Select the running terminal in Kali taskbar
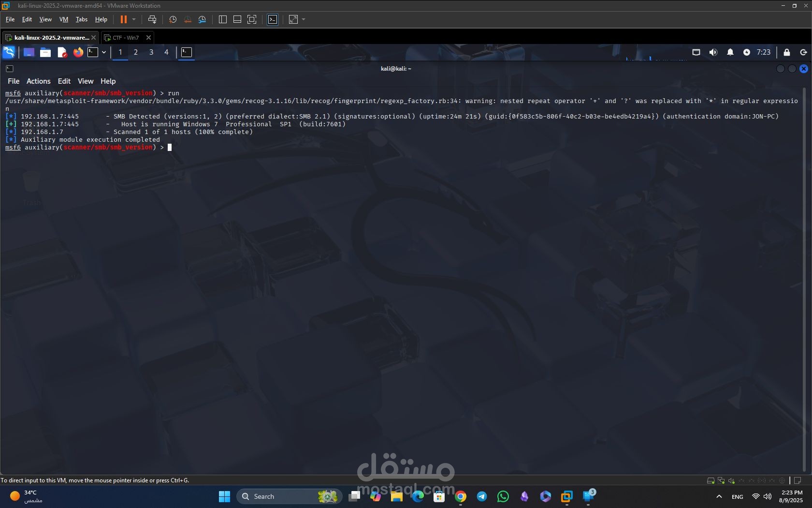This screenshot has width=812, height=508. [x=187, y=52]
